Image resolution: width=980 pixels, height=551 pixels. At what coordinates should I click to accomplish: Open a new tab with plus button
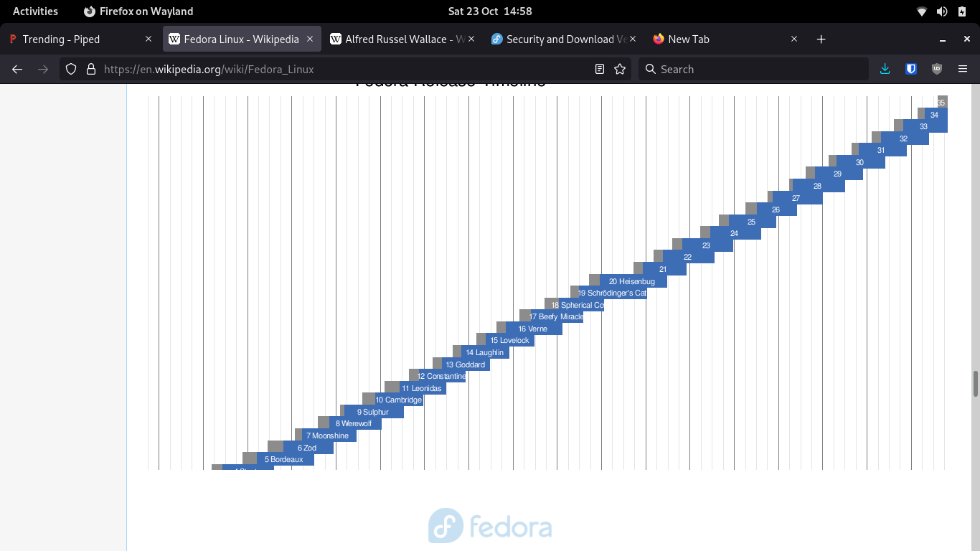[821, 39]
